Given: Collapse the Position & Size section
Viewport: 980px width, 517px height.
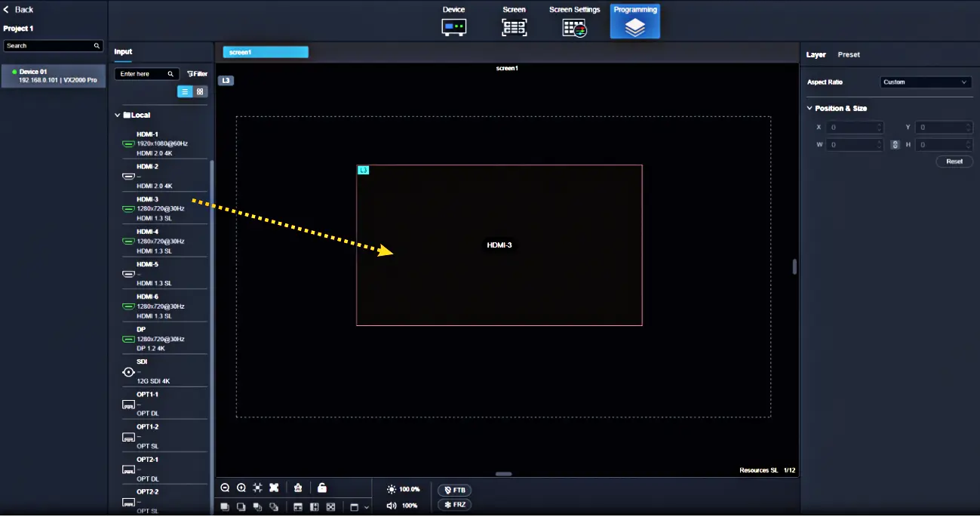Looking at the screenshot, I should tap(810, 109).
